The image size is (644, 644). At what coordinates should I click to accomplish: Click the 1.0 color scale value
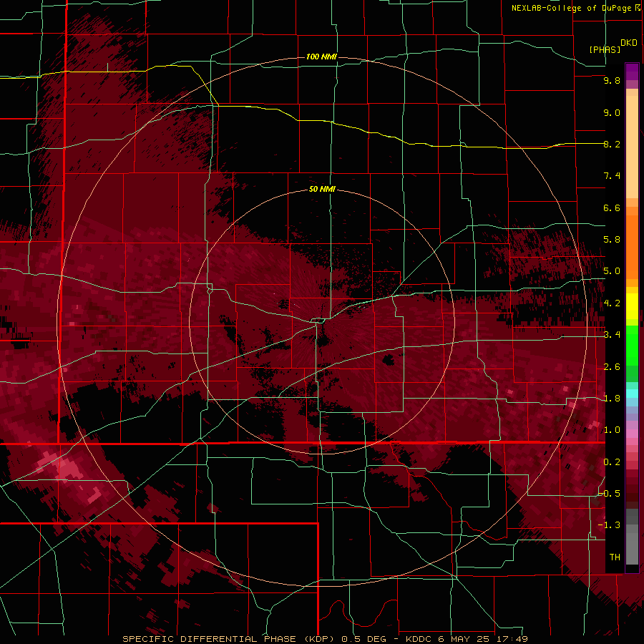click(x=612, y=430)
